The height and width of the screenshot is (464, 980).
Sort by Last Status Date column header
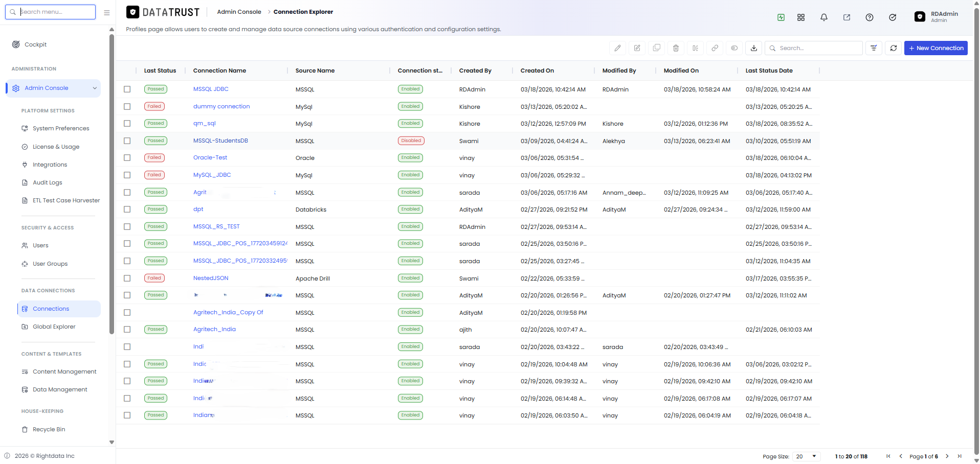769,71
